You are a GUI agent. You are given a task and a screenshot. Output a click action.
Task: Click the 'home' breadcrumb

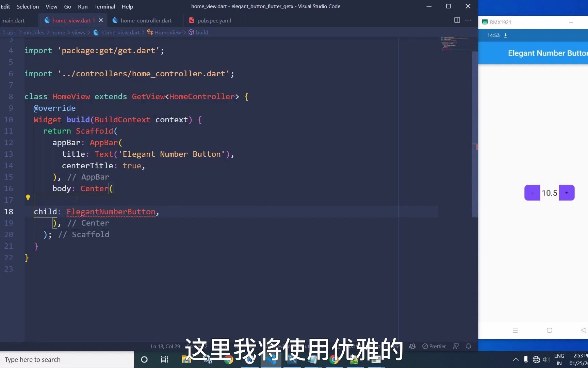click(58, 32)
